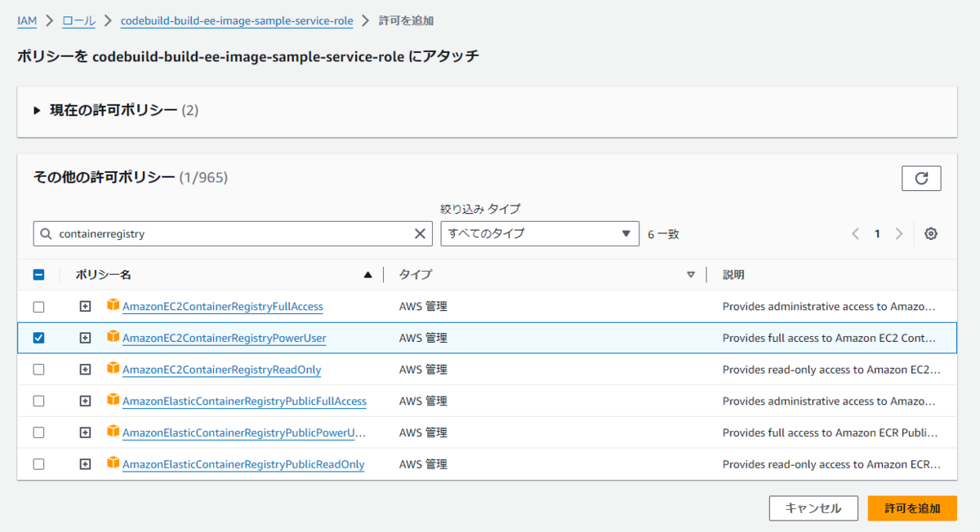
Task: Check the AmazonElasticContainerRegistryPublicFullAccess checkbox
Action: 38,401
